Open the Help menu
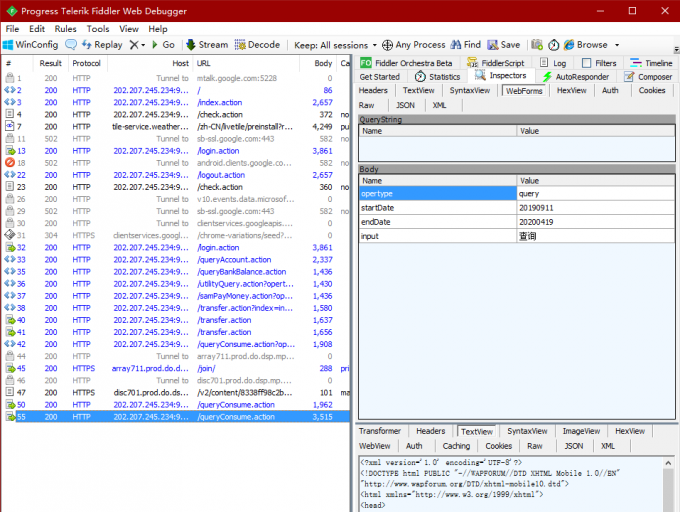Screen dimensions: 680x512 [x=158, y=29]
